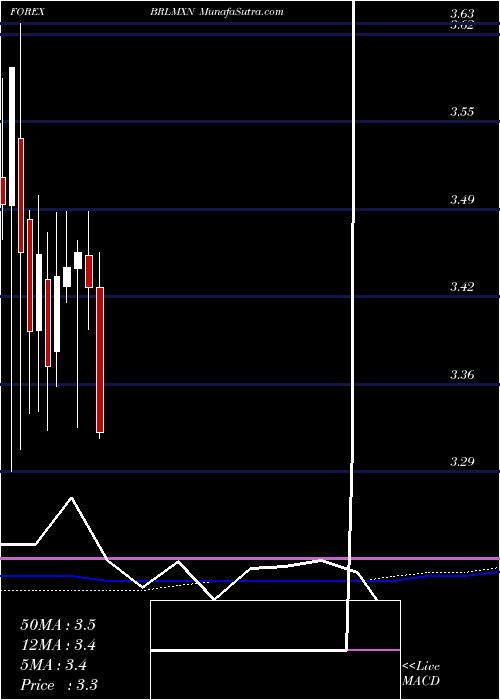Click the 3.42 price axis label
The width and height of the screenshot is (500, 700).
pos(462,286)
